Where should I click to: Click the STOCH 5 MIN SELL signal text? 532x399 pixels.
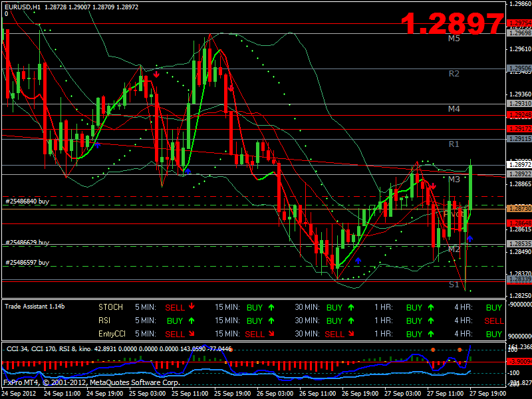click(175, 308)
